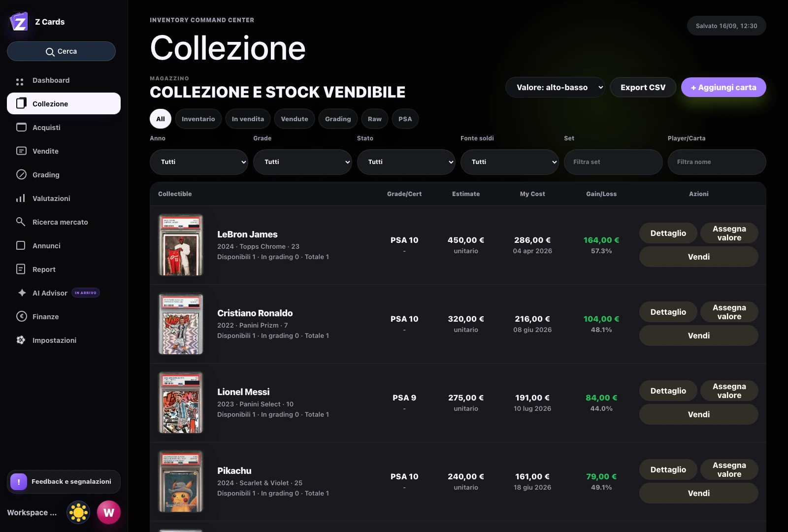Click Assegna valore for Cristiano Ronaldo

(x=729, y=312)
